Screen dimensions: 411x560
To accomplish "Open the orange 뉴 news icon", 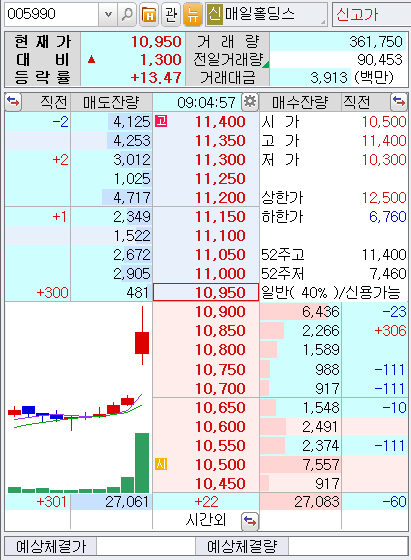I will (193, 14).
